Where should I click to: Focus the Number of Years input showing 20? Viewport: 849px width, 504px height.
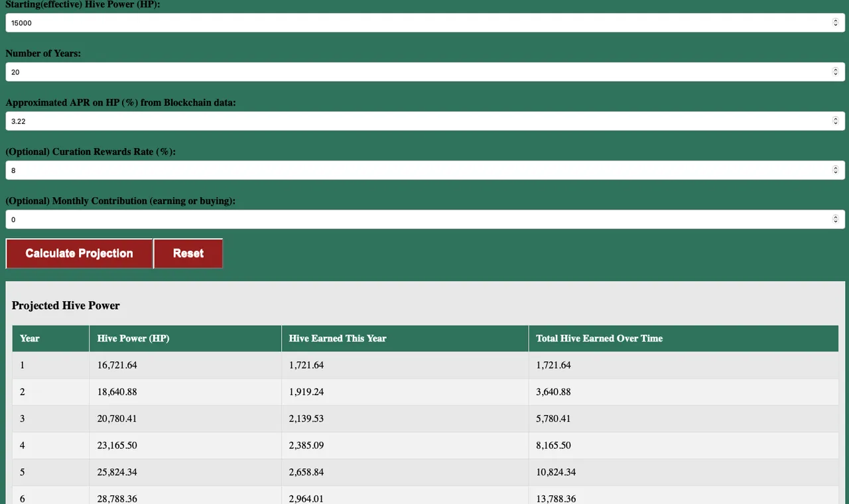425,72
